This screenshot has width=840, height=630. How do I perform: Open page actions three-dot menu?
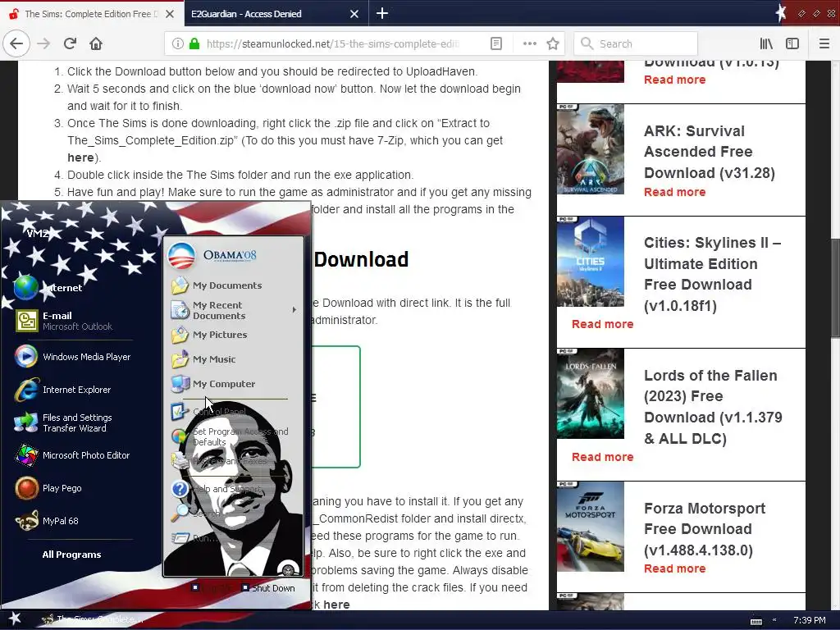[529, 43]
